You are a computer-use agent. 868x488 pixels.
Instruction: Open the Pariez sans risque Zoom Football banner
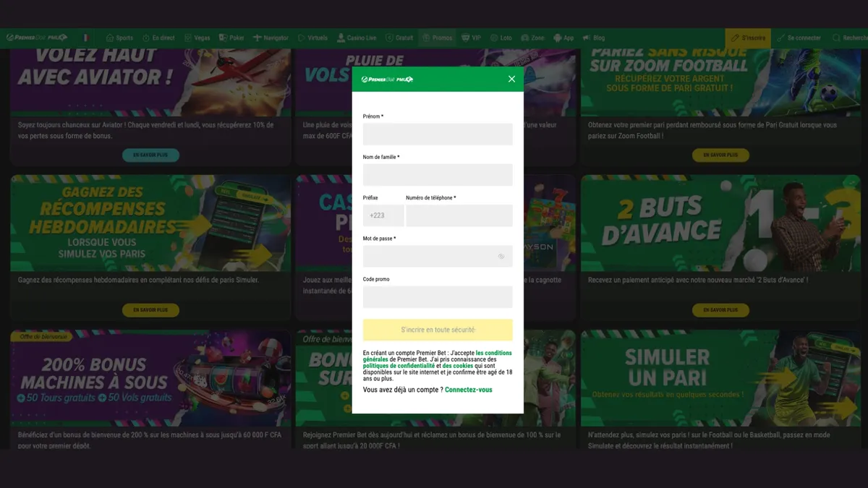pos(720,82)
